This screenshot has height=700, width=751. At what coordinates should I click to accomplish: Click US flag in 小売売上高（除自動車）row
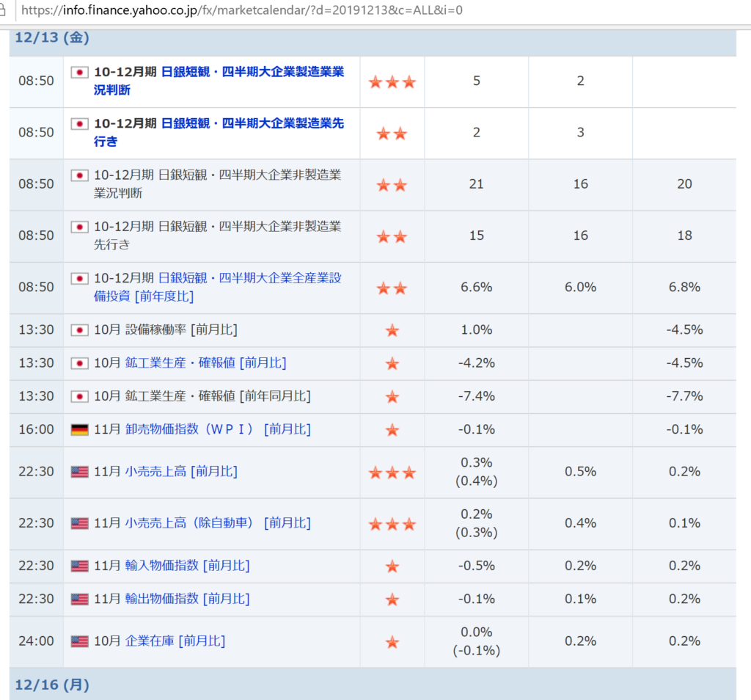point(79,523)
